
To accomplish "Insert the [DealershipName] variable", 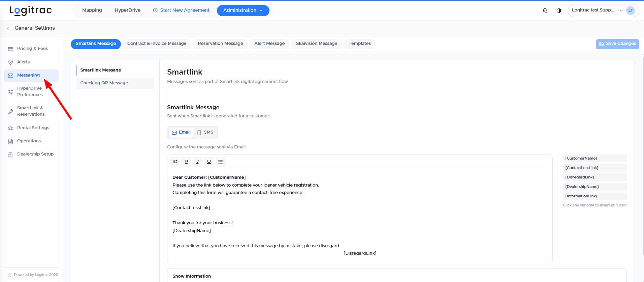I will point(594,187).
